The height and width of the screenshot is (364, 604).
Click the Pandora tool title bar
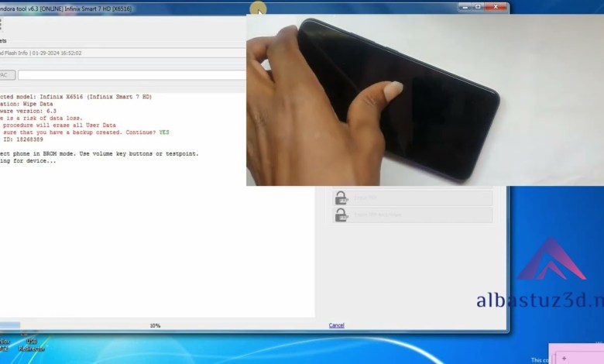[116, 7]
